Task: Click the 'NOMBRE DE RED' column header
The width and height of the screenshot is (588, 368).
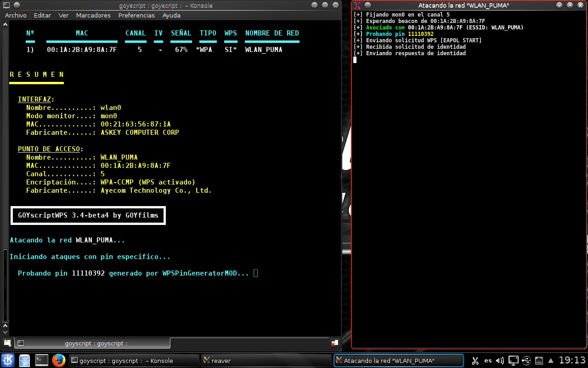Action: pyautogui.click(x=272, y=33)
